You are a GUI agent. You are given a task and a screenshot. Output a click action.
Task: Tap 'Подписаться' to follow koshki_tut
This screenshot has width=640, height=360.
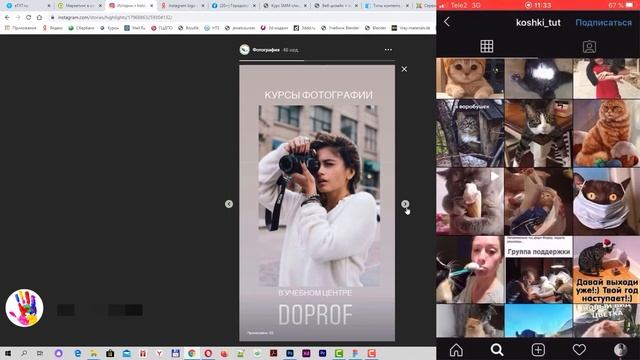coord(603,22)
